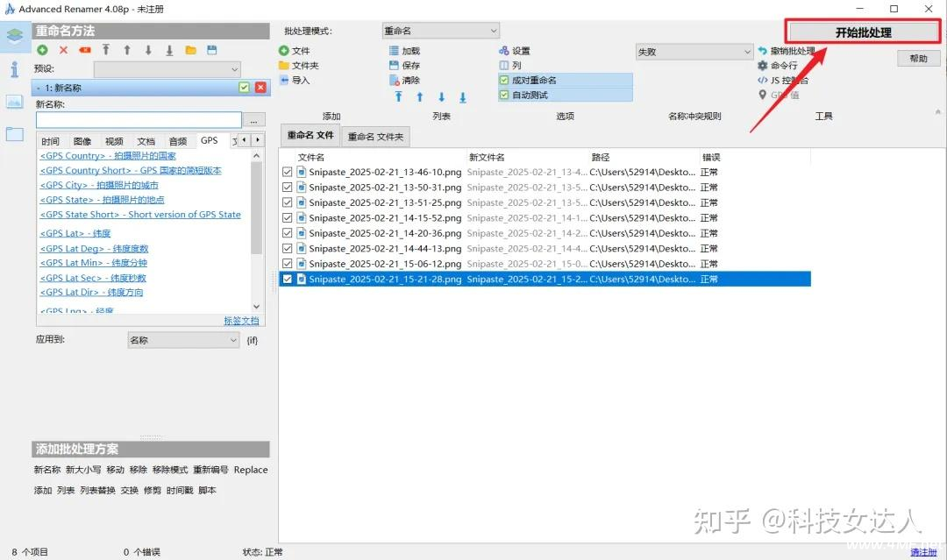The width and height of the screenshot is (947, 560).
Task: Click the green add rename method icon
Action: [x=42, y=51]
